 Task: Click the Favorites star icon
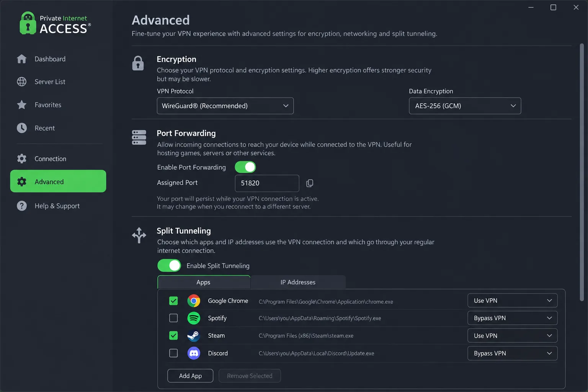click(22, 105)
